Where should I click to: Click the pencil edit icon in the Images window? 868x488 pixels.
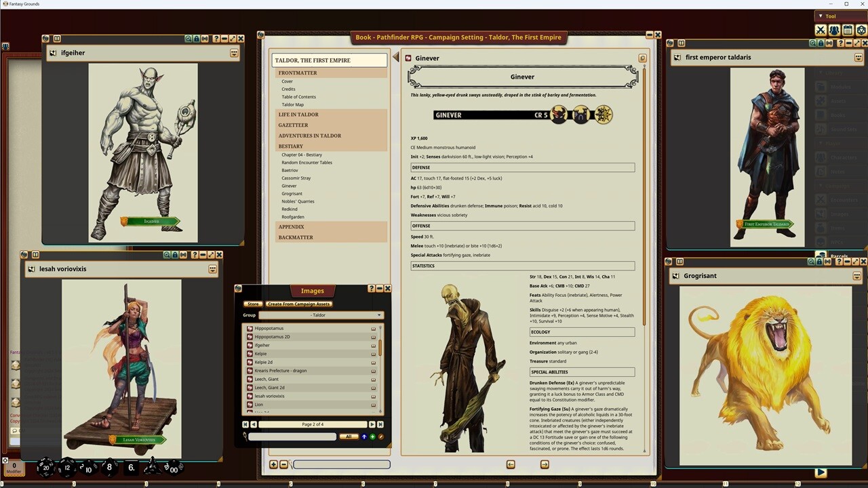pos(380,436)
